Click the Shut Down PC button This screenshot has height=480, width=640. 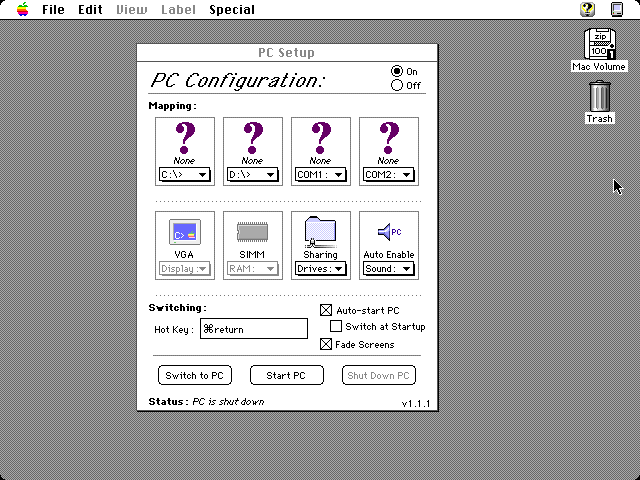(379, 375)
